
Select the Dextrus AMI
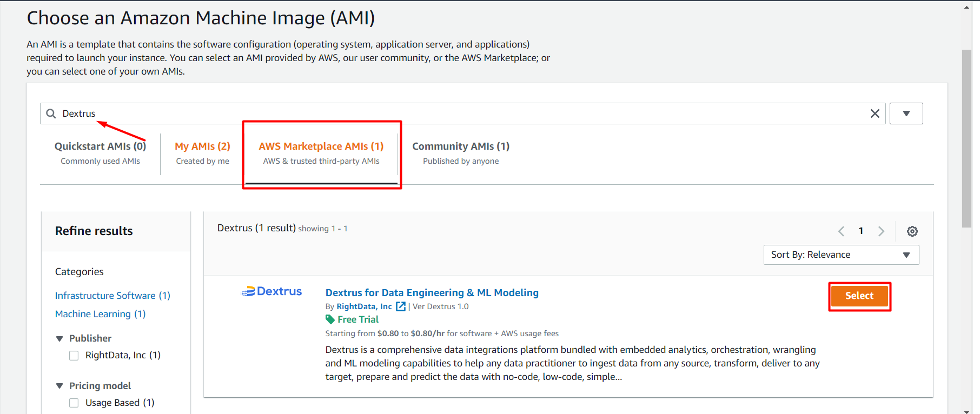pos(859,296)
